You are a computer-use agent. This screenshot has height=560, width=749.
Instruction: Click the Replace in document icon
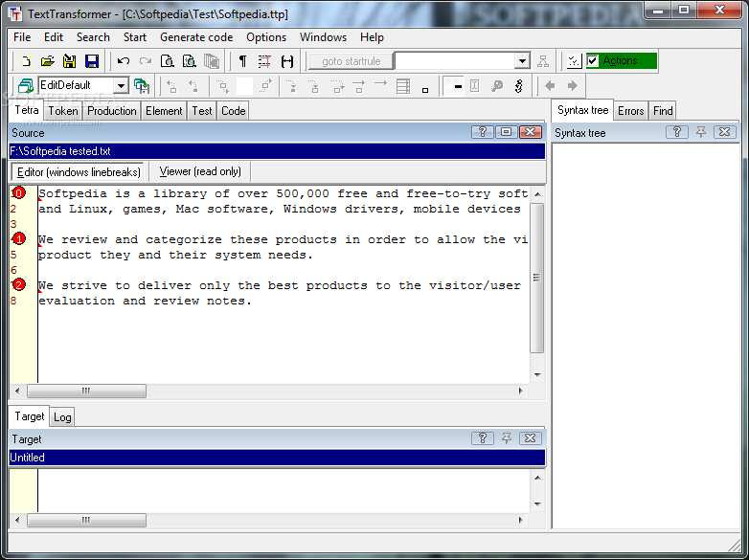(189, 61)
